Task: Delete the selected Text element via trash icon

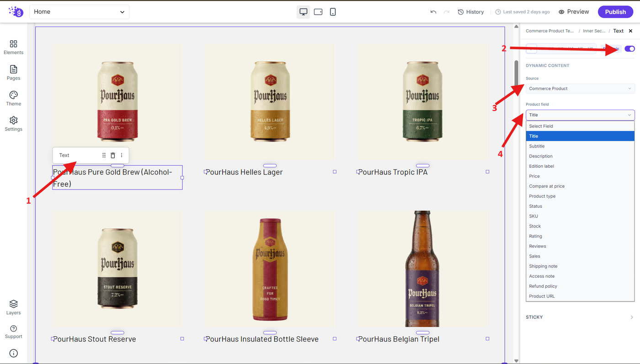Action: click(113, 155)
